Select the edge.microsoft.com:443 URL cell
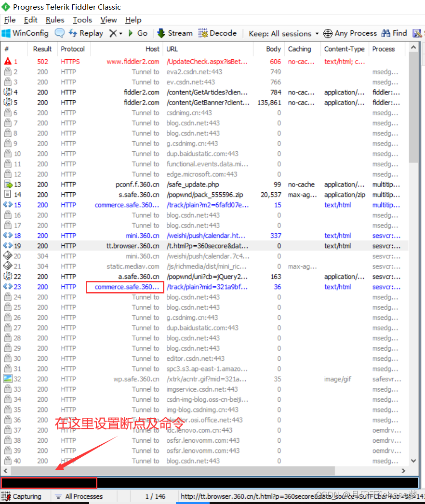This screenshot has width=425, height=504. pos(201,174)
